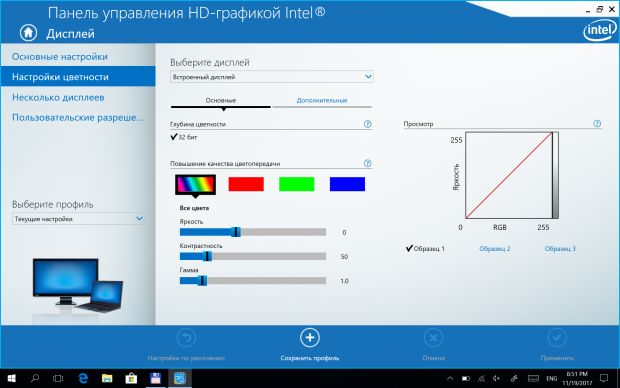The width and height of the screenshot is (620, 388).
Task: Open Microsoft Edge from the taskbar
Action: (x=83, y=379)
